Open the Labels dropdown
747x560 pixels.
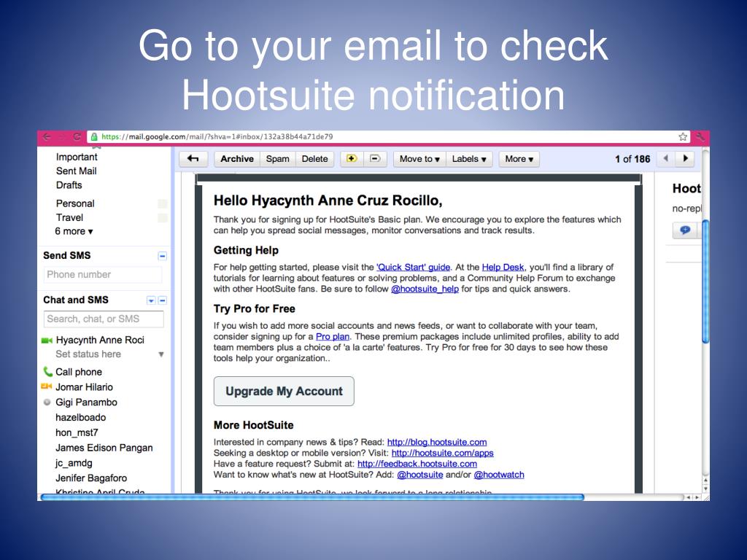469,158
